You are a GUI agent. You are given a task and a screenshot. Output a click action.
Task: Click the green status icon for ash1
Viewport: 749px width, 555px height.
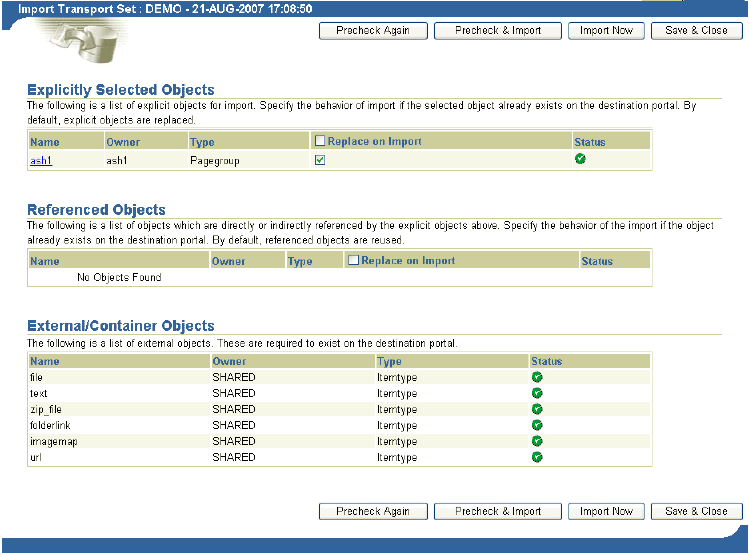pos(580,159)
